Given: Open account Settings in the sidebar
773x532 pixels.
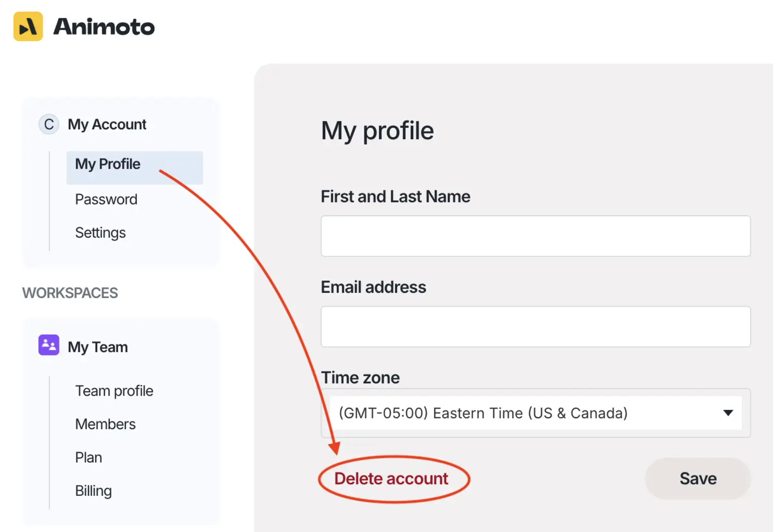Looking at the screenshot, I should coord(100,233).
